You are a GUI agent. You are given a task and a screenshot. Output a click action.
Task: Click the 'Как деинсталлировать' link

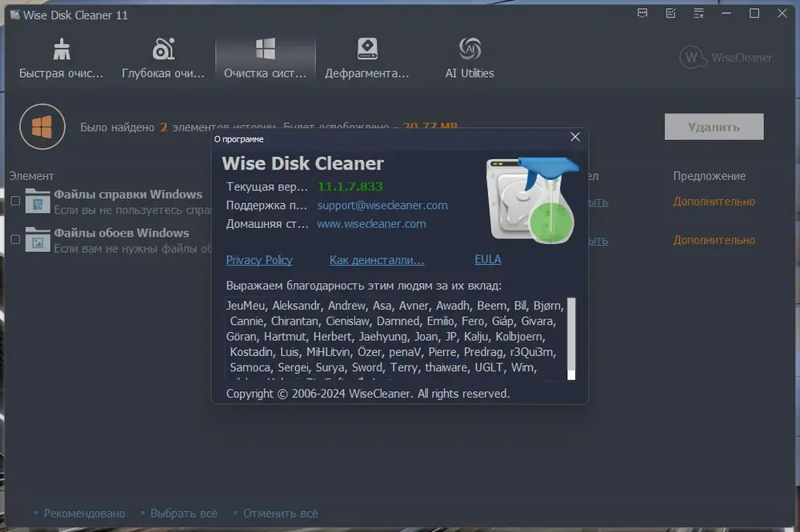point(377,260)
